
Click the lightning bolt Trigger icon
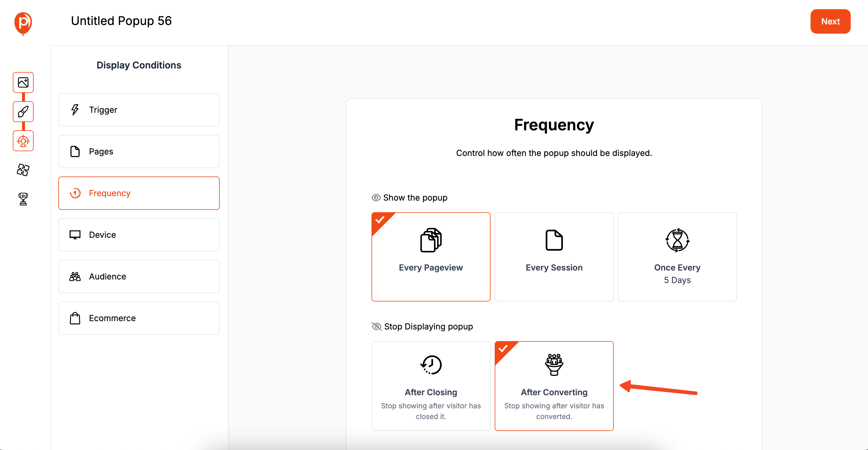point(75,110)
